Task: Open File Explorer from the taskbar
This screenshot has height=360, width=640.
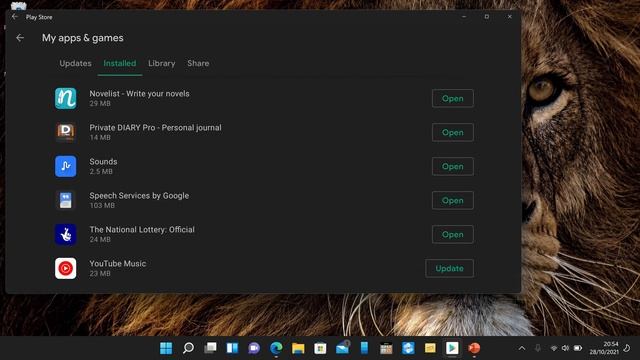Action: click(x=298, y=348)
